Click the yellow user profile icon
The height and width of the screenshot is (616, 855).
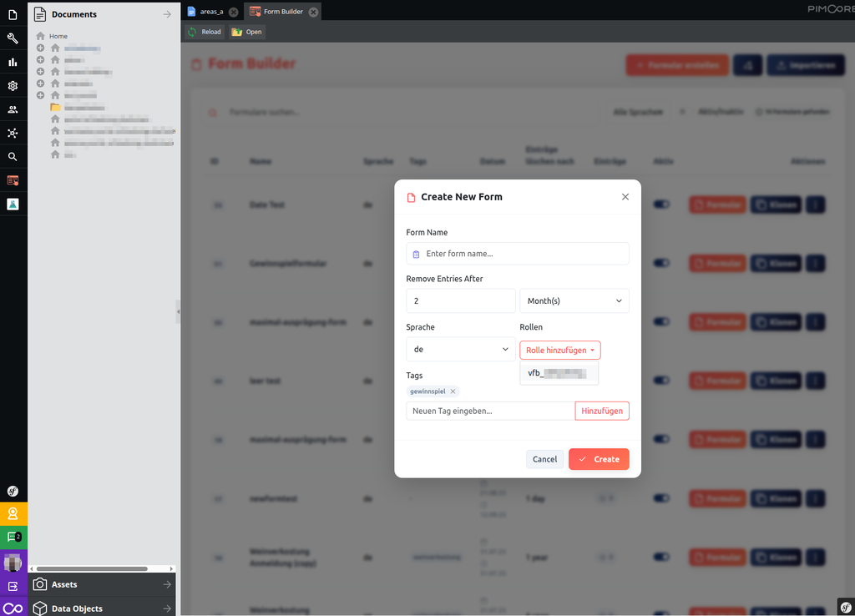13,514
